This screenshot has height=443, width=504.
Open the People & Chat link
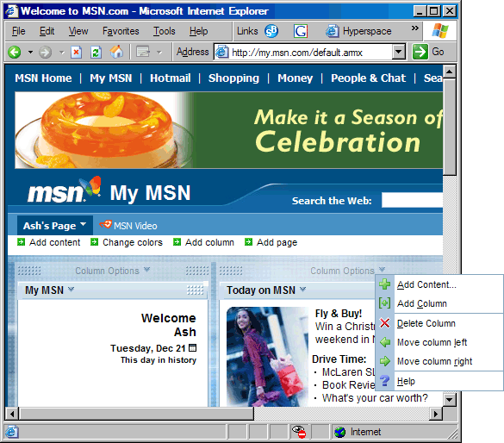tap(368, 78)
